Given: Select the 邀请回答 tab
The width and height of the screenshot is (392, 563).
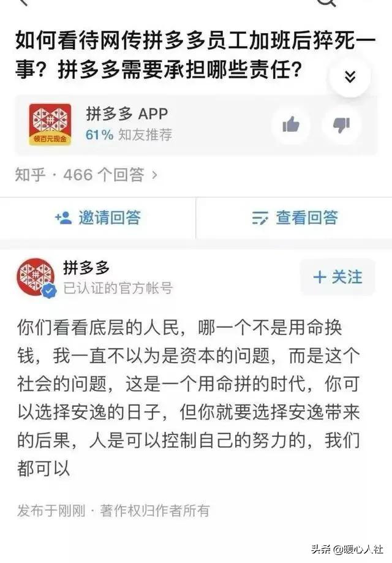Looking at the screenshot, I should pyautogui.click(x=97, y=218).
